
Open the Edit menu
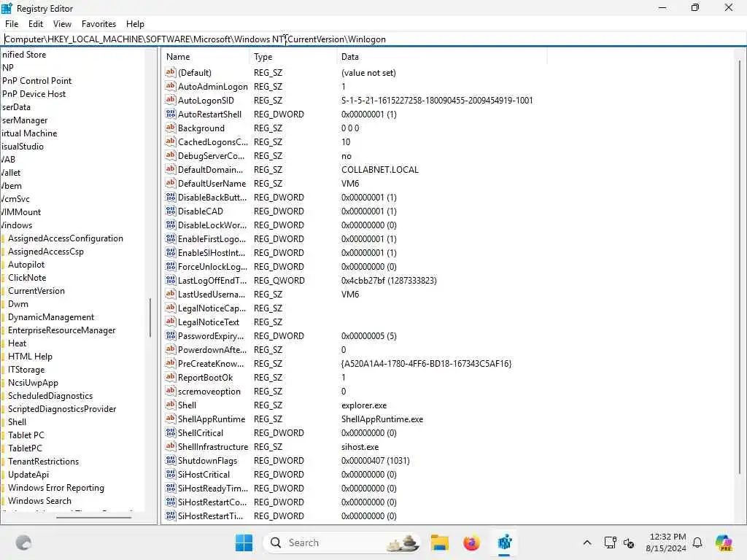(35, 24)
